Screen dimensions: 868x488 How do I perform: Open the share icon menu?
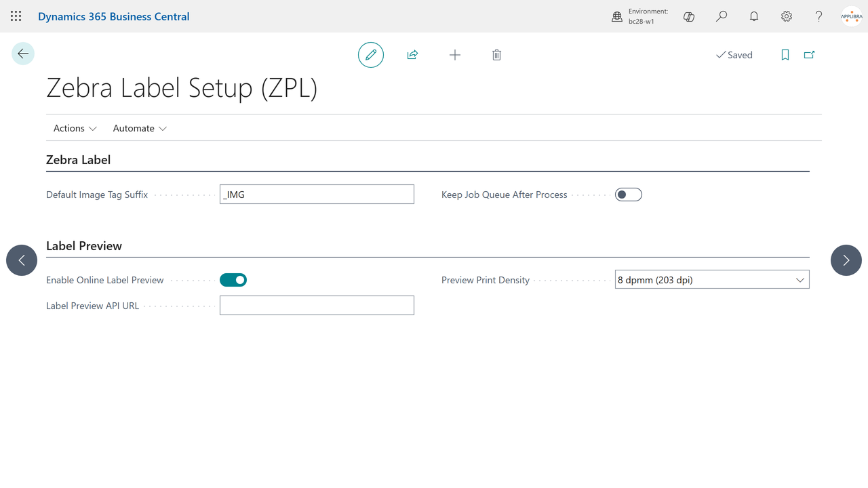[412, 55]
